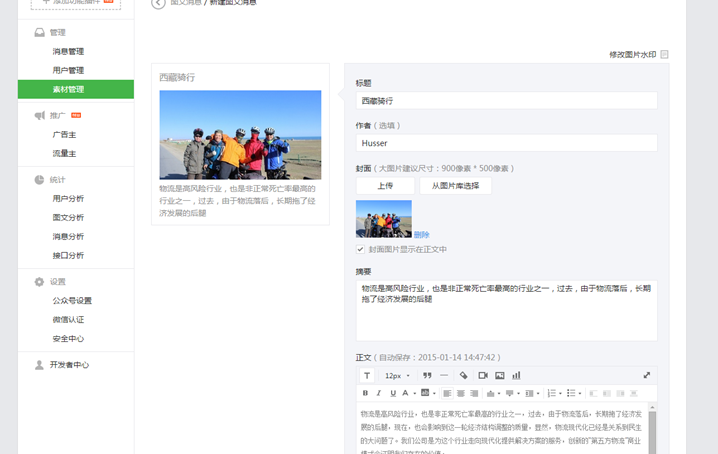Click the 上传 upload button
Viewport: 718px width, 454px height.
385,186
